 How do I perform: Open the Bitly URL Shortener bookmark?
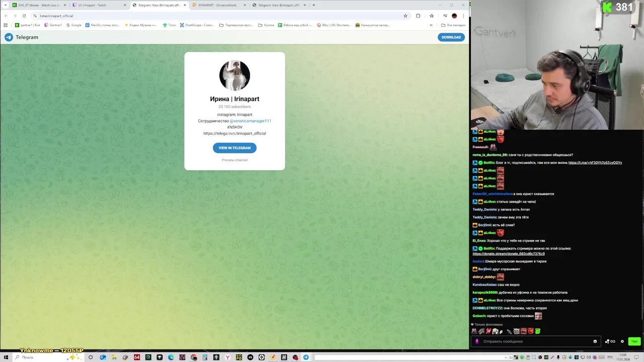[334, 25]
